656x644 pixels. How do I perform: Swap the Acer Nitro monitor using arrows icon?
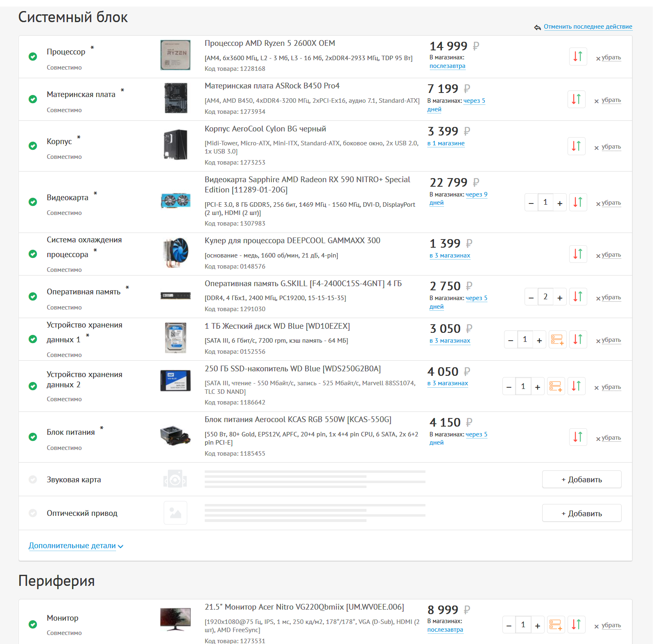click(576, 625)
